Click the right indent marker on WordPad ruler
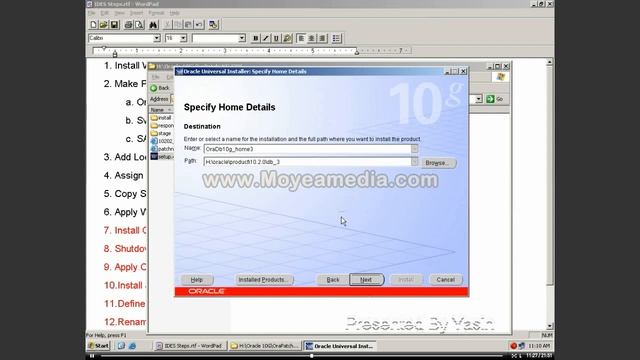This screenshot has height=360, width=640. (357, 53)
